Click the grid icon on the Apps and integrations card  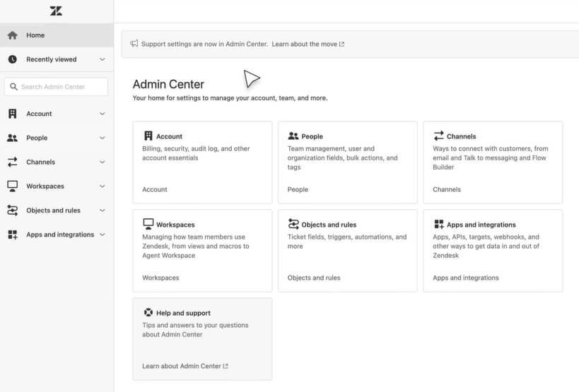pos(439,224)
